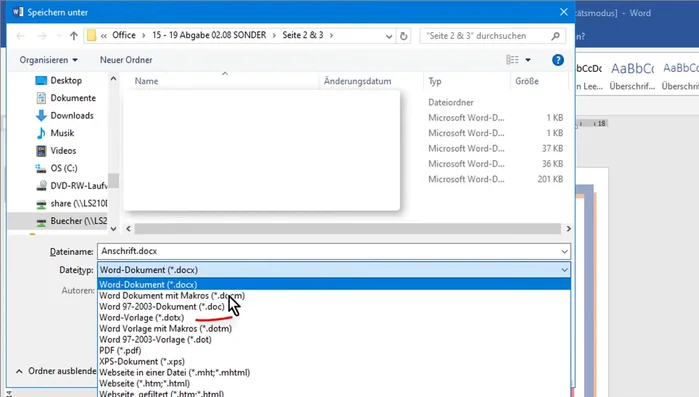Image resolution: width=699 pixels, height=397 pixels.
Task: Click the Downloads arrow icon
Action: pyautogui.click(x=41, y=115)
